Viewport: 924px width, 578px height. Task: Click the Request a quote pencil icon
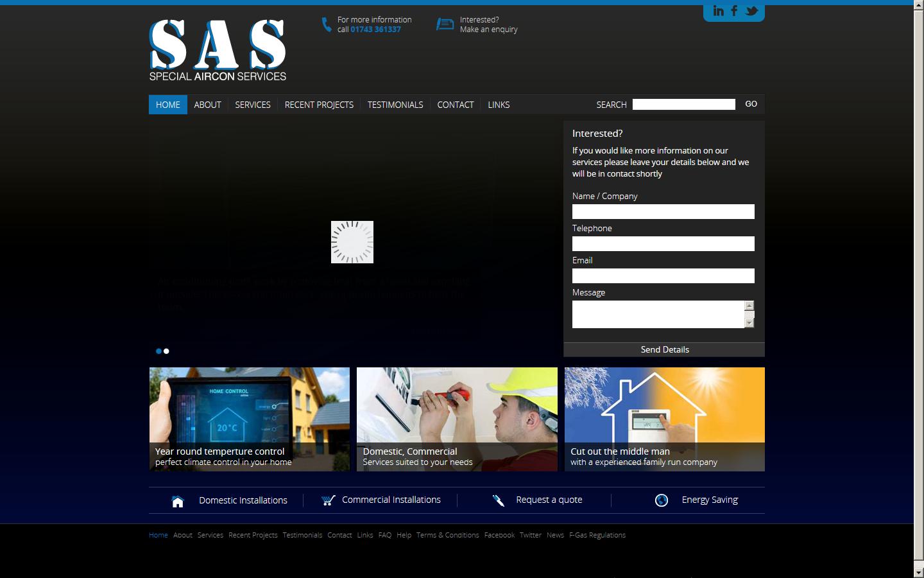point(499,500)
